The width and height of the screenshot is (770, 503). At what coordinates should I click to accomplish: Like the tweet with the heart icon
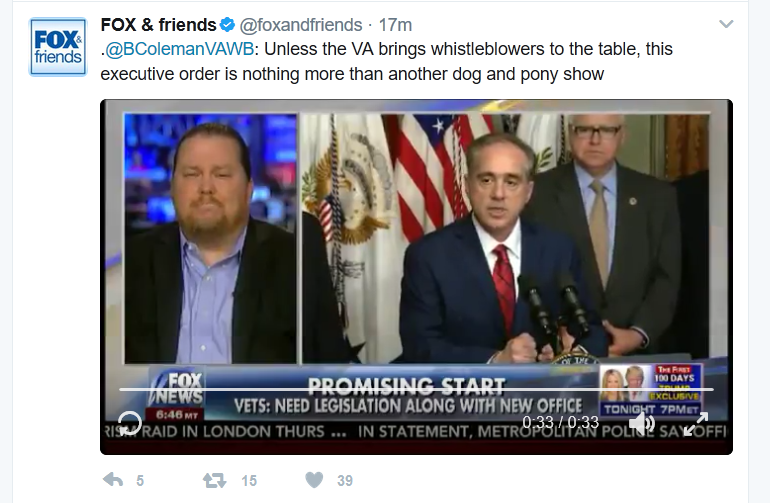tap(314, 480)
